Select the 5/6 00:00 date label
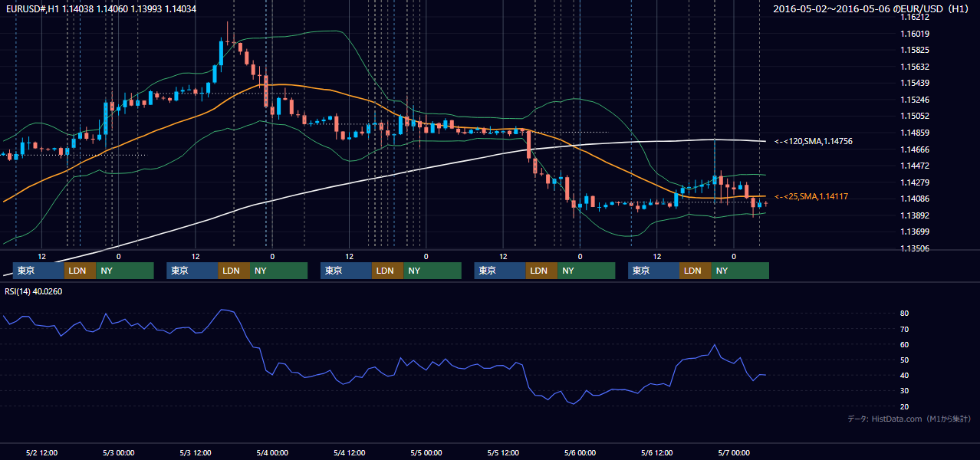Image resolution: width=980 pixels, height=460 pixels. pyautogui.click(x=580, y=452)
